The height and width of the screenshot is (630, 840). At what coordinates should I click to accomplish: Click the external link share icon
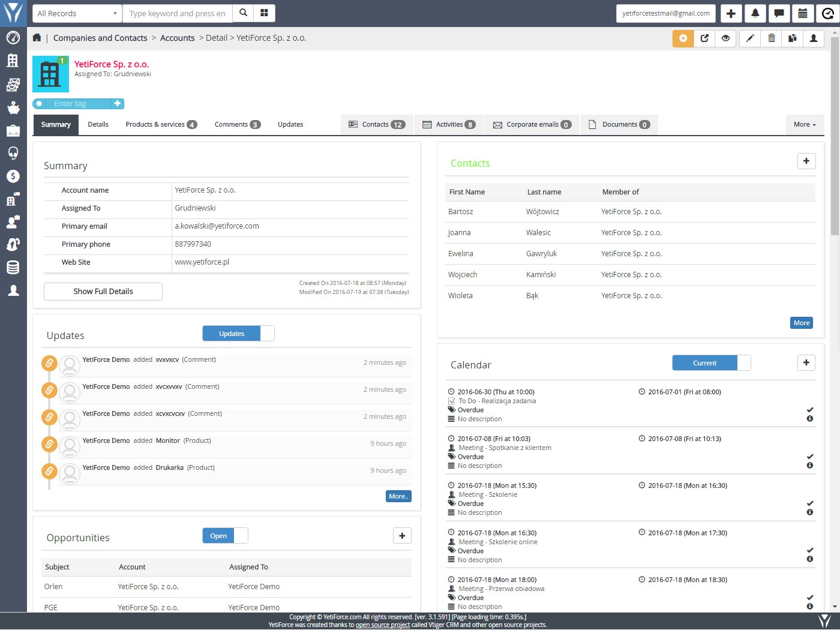(704, 38)
